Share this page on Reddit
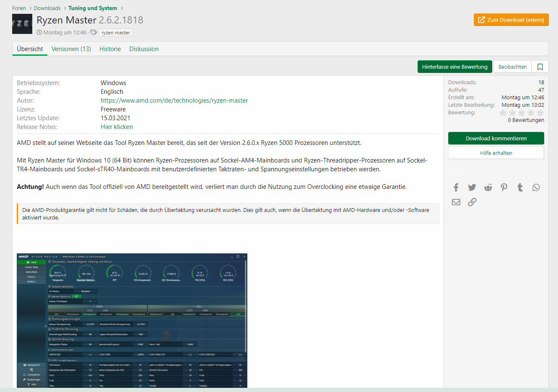The image size is (558, 392). point(488,188)
